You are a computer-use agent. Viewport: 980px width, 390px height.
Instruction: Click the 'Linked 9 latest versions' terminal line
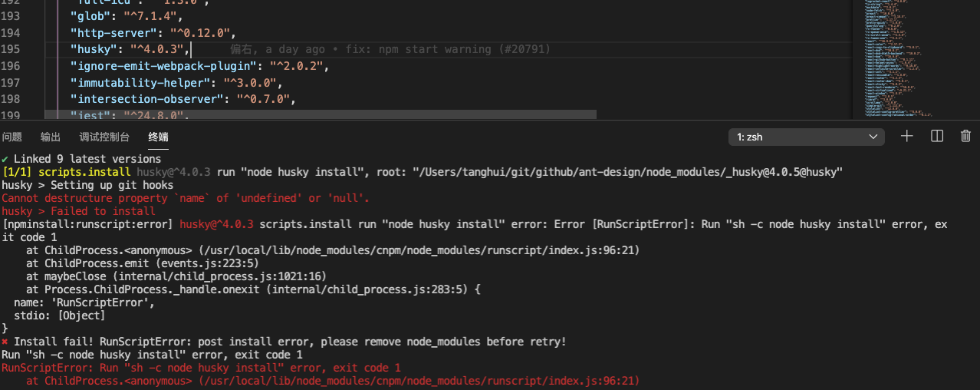click(x=81, y=159)
